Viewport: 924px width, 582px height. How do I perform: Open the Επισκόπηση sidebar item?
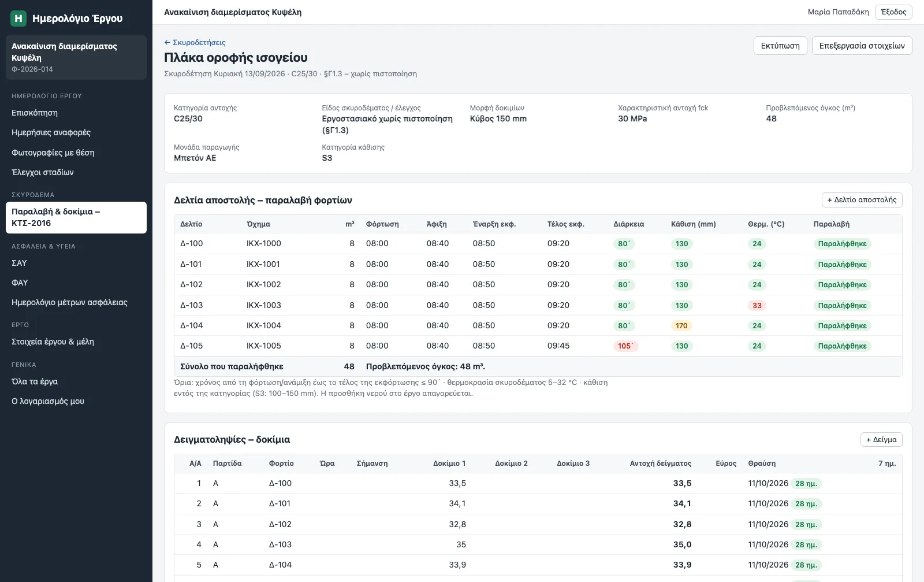click(x=76, y=113)
